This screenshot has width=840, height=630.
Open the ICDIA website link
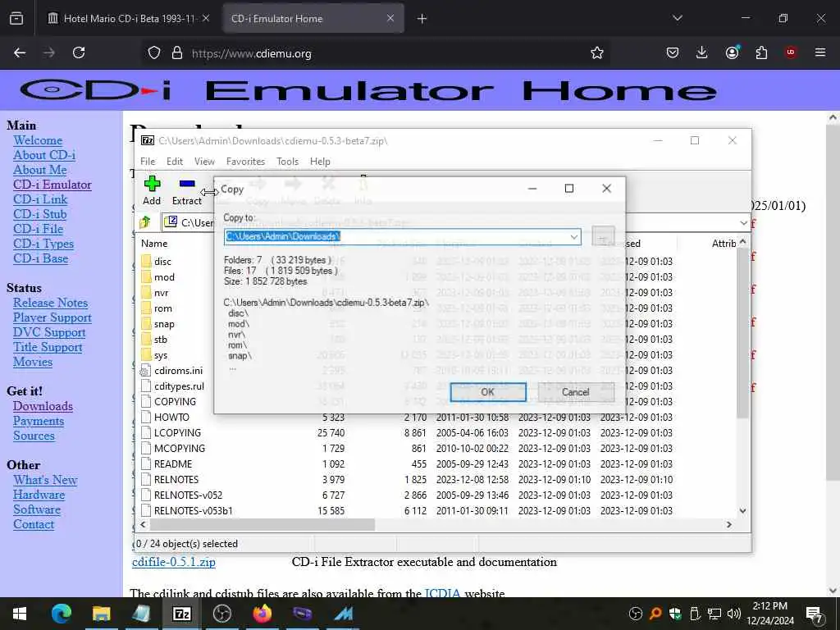(x=442, y=594)
